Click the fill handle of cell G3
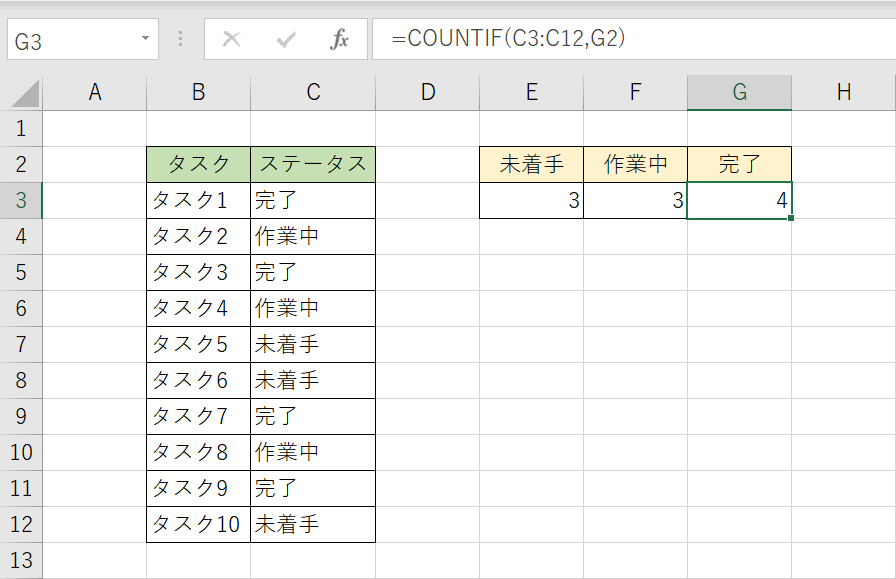This screenshot has width=896, height=579. tap(792, 218)
